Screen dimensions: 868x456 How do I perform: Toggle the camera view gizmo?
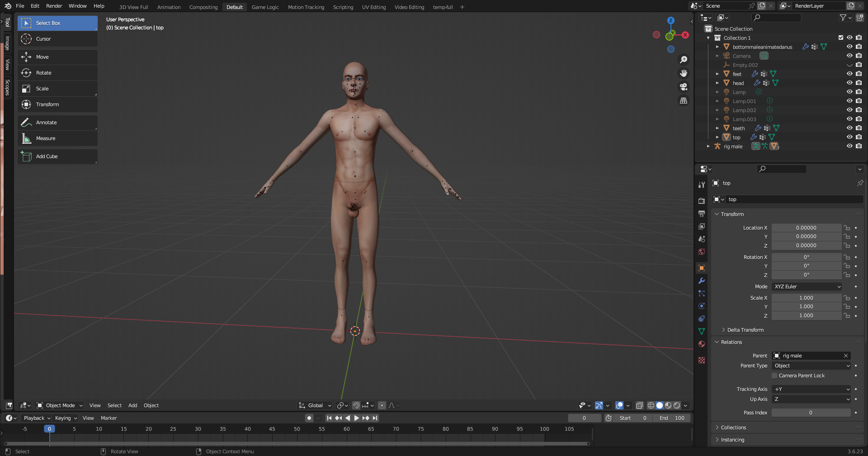click(x=684, y=87)
